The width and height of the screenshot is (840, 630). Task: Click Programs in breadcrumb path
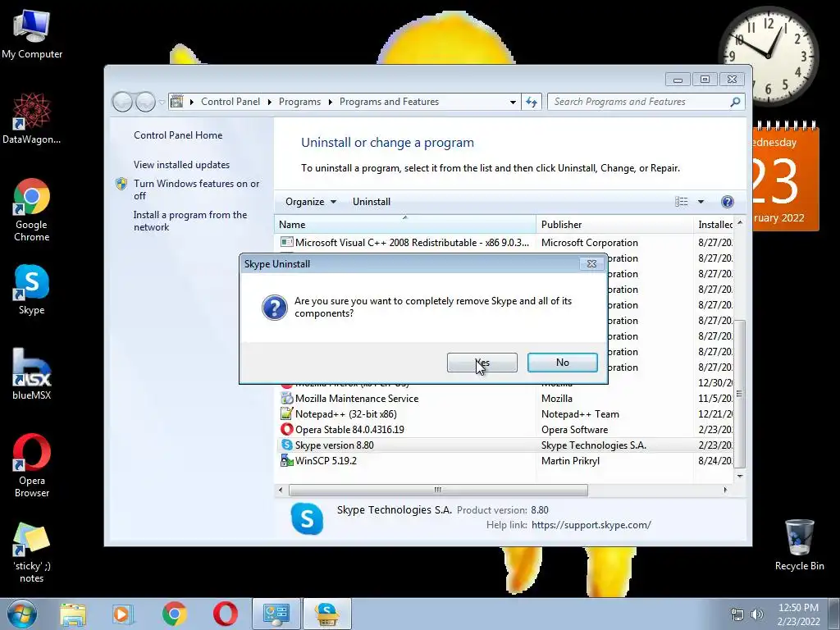pos(299,102)
